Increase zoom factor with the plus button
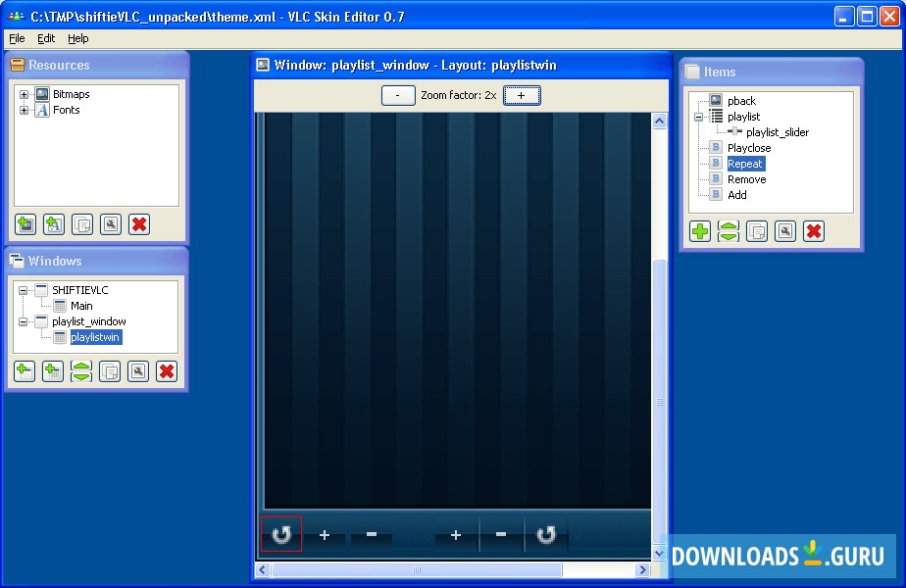 click(x=522, y=95)
